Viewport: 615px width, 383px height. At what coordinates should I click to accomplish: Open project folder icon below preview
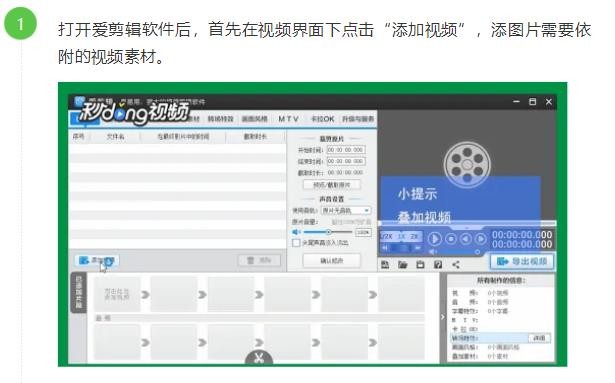pyautogui.click(x=403, y=265)
